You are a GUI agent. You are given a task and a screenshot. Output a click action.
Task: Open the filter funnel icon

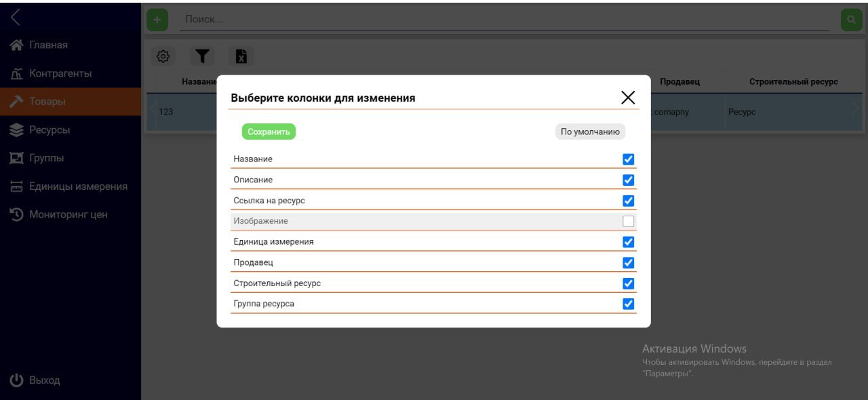[201, 57]
